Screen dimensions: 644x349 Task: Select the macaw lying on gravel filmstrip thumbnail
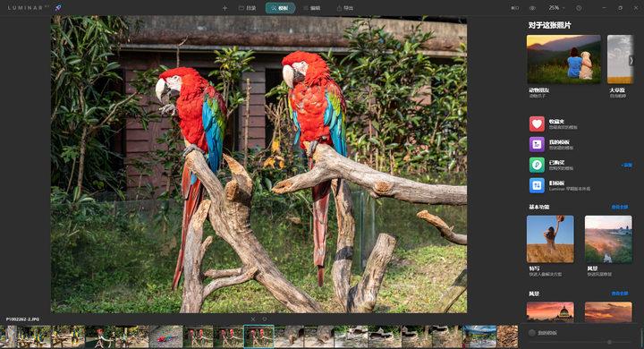pyautogui.click(x=166, y=336)
